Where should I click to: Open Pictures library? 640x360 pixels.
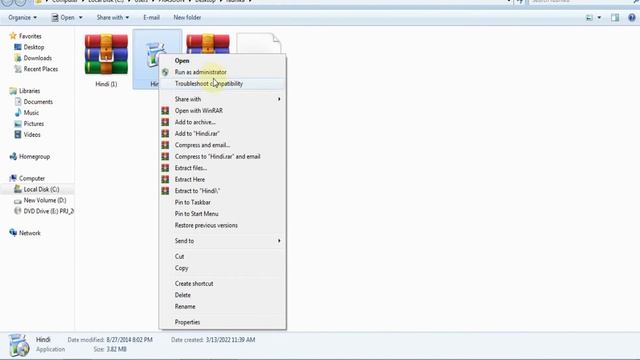pyautogui.click(x=33, y=124)
